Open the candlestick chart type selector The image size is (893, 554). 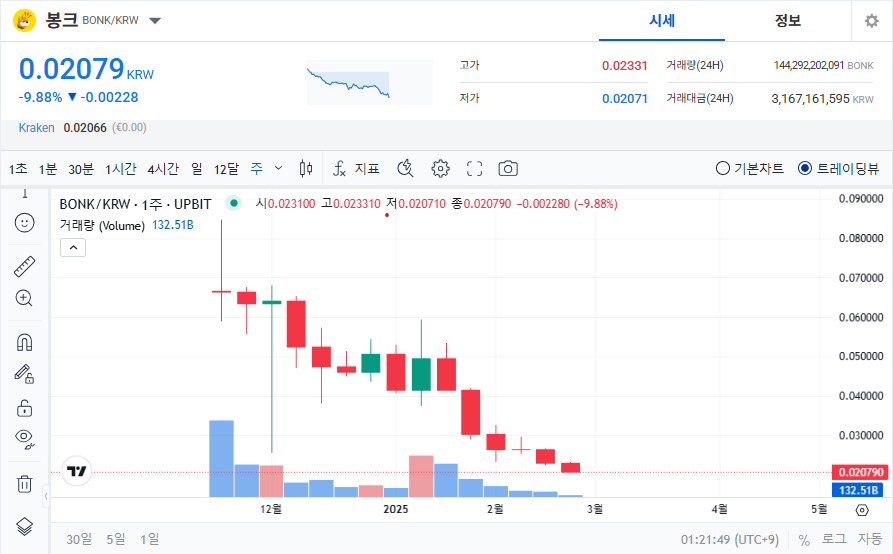(x=306, y=169)
